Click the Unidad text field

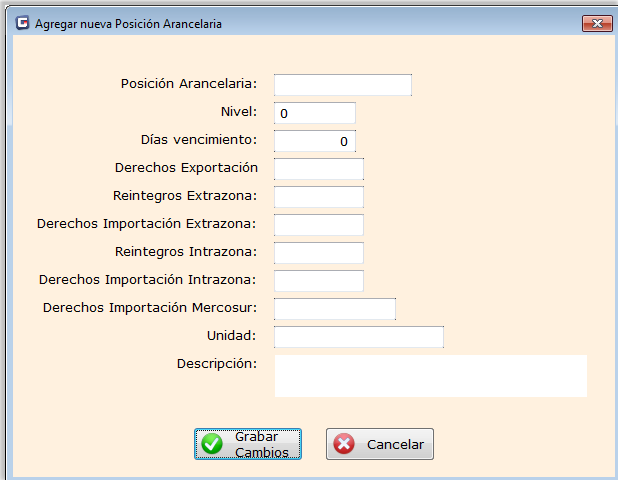coord(358,337)
